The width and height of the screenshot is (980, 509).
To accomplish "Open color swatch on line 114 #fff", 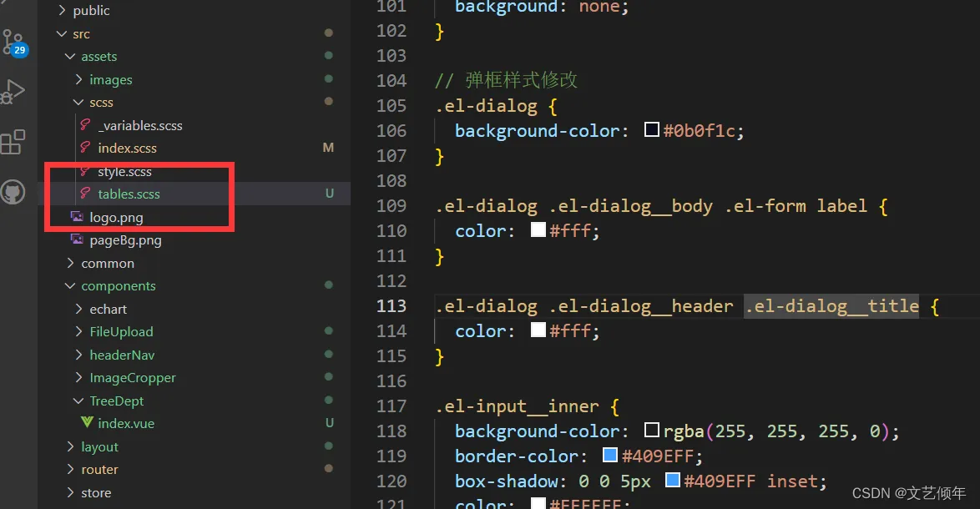I will (538, 329).
